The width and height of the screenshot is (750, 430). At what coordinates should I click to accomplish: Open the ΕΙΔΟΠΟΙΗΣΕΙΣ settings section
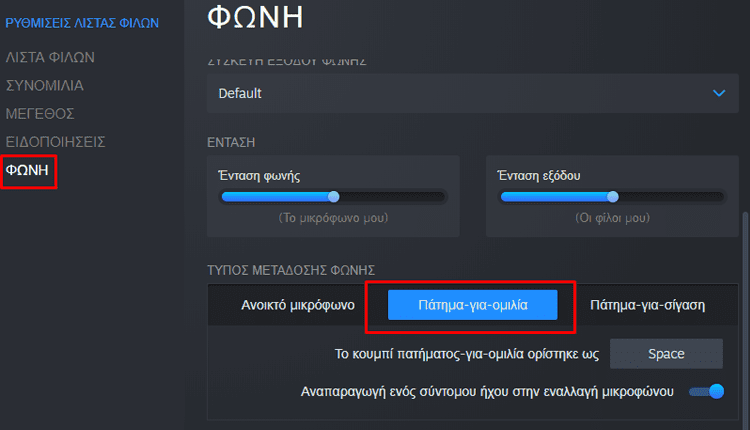(x=55, y=142)
